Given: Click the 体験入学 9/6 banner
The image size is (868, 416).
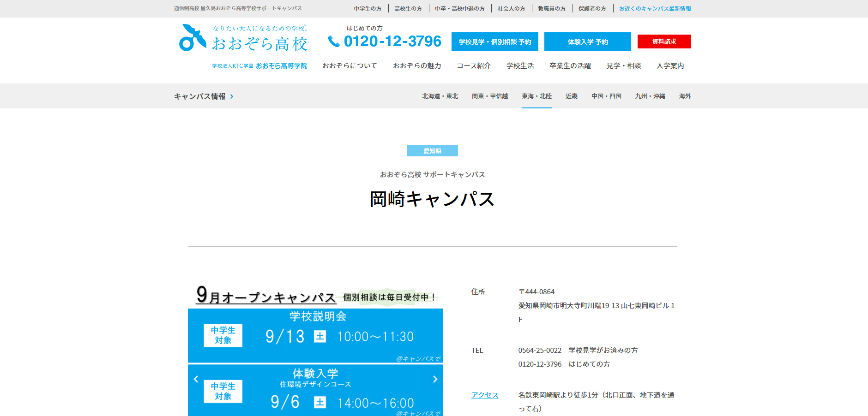Looking at the screenshot, I should pyautogui.click(x=315, y=390).
